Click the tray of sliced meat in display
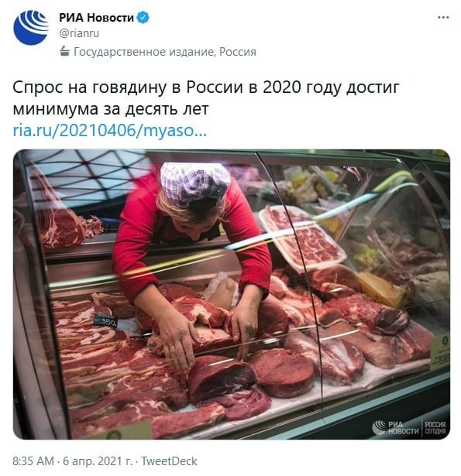 tap(302, 238)
